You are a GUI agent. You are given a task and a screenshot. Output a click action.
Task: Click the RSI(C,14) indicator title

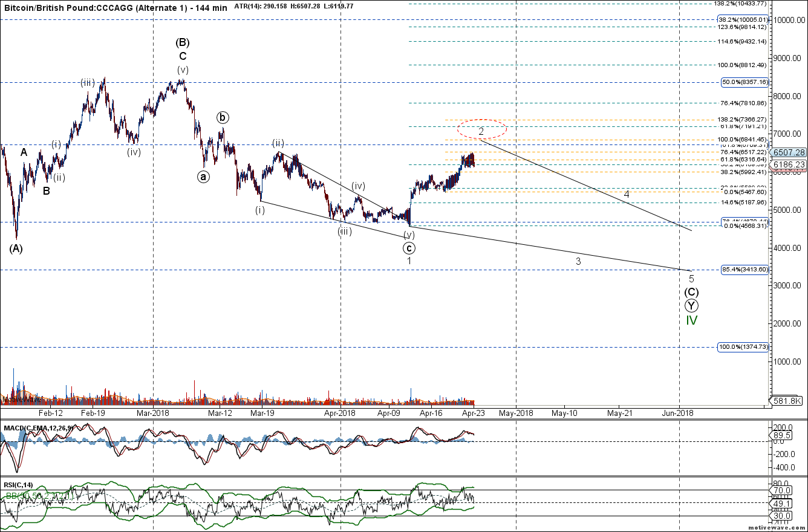19,485
